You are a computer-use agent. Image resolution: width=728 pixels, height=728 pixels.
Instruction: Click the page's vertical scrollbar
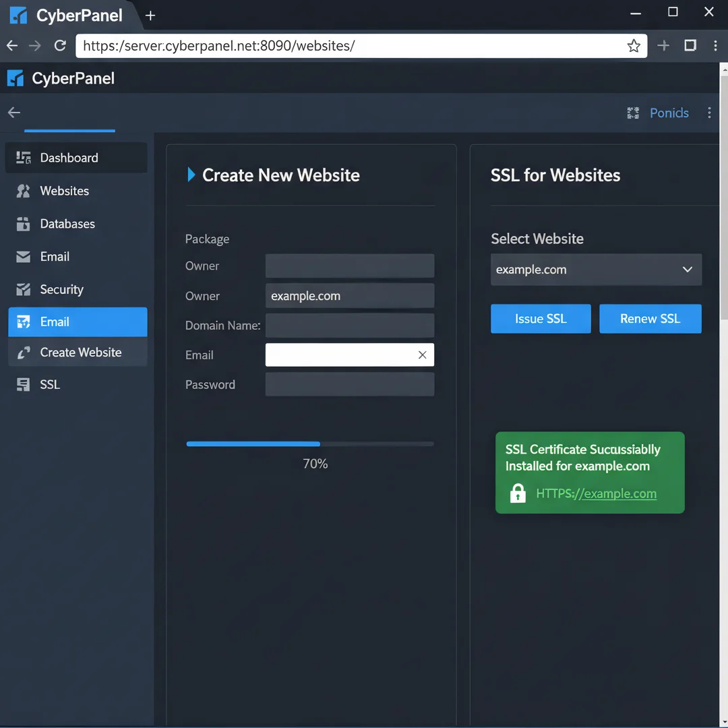click(724, 197)
